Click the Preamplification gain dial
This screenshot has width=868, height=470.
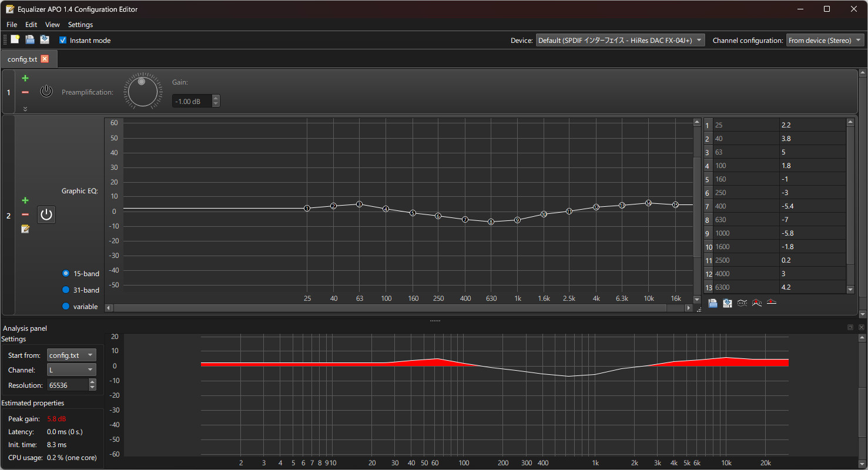tap(143, 92)
